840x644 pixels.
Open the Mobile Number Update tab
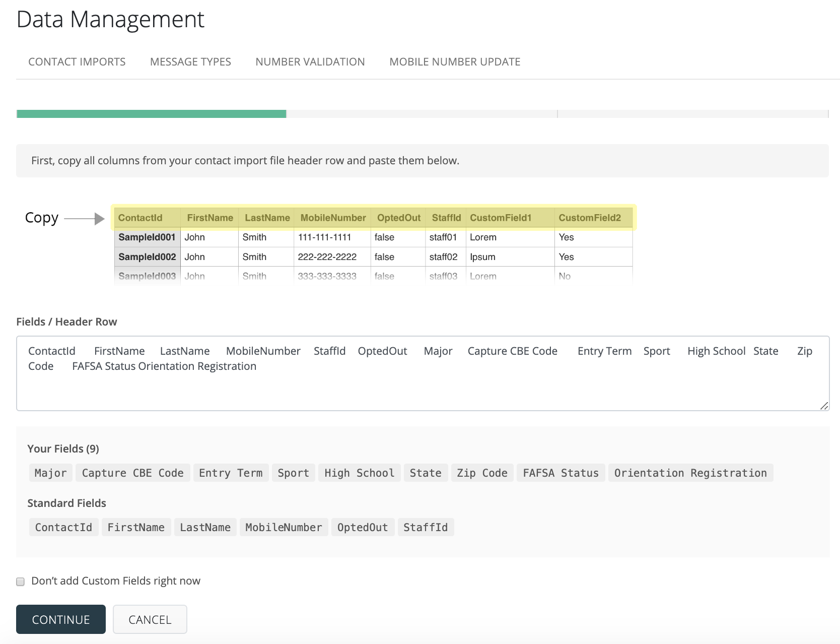point(455,61)
